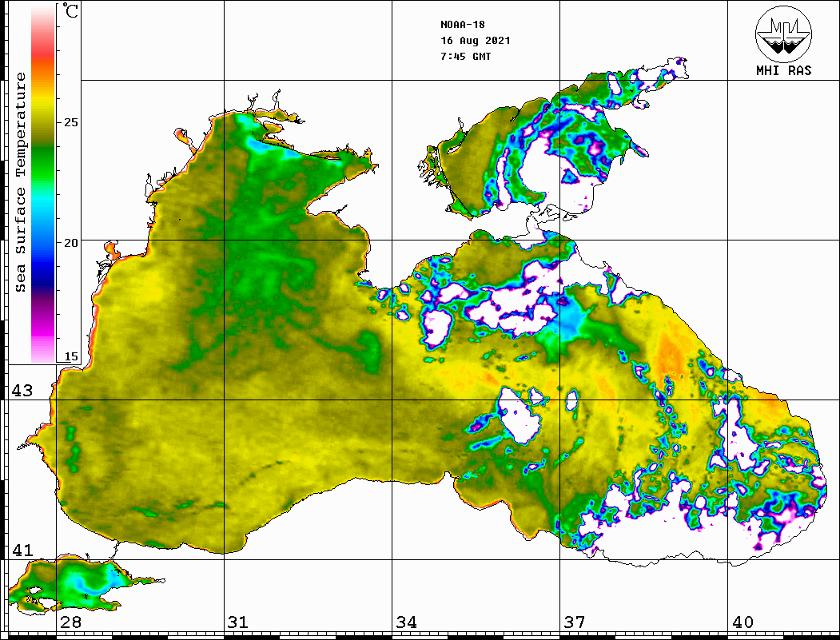Click longitude label 28
This screenshot has height=640, width=840.
click(x=70, y=622)
